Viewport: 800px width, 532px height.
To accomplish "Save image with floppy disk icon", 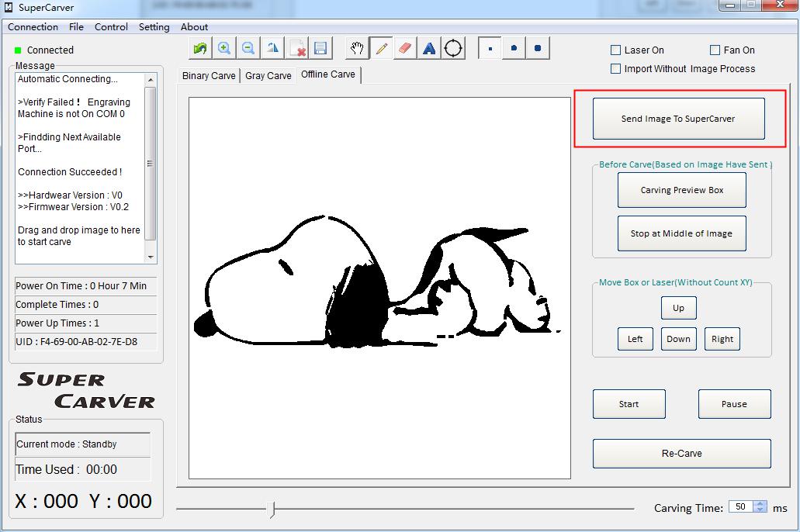I will tap(320, 48).
